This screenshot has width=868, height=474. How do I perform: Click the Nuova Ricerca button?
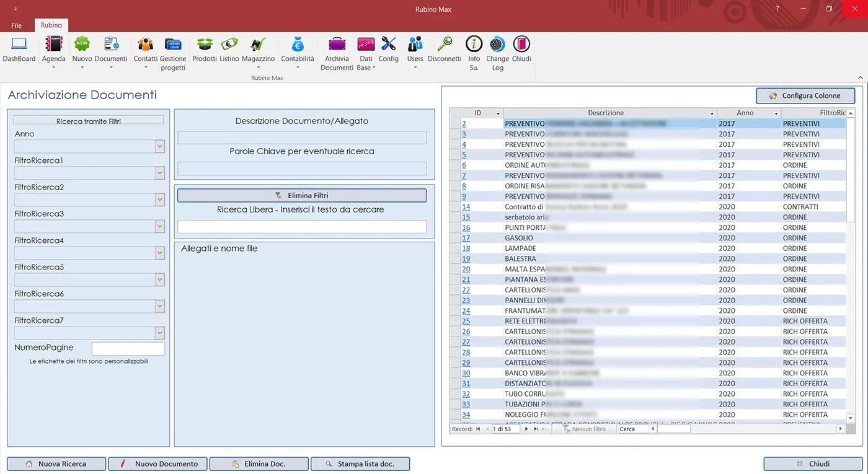coord(56,463)
